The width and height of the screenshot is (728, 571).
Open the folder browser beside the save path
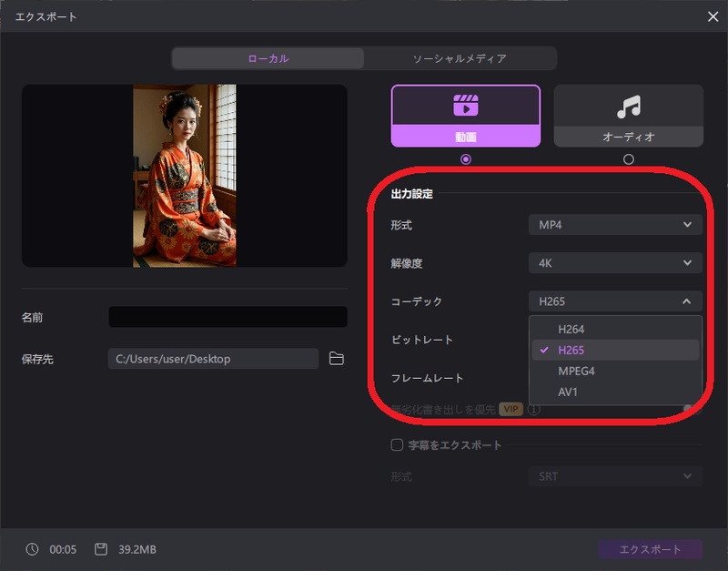[x=335, y=360]
